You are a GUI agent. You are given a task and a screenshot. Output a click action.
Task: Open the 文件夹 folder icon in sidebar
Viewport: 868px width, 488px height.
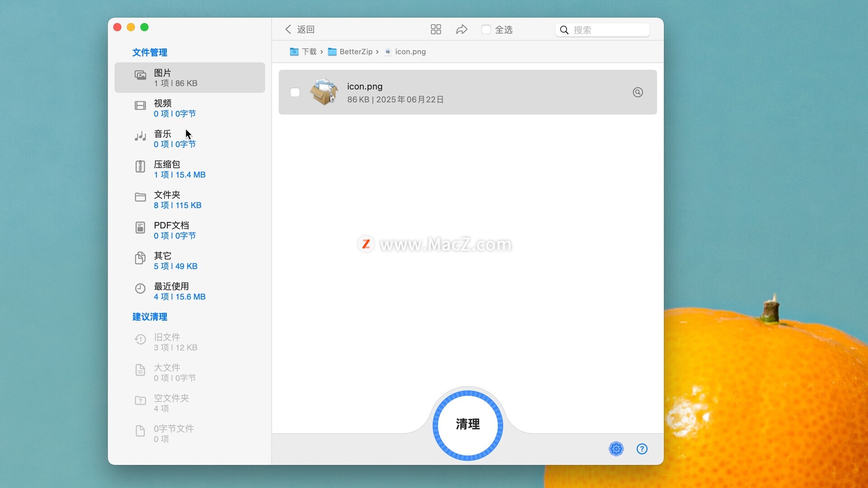(140, 197)
